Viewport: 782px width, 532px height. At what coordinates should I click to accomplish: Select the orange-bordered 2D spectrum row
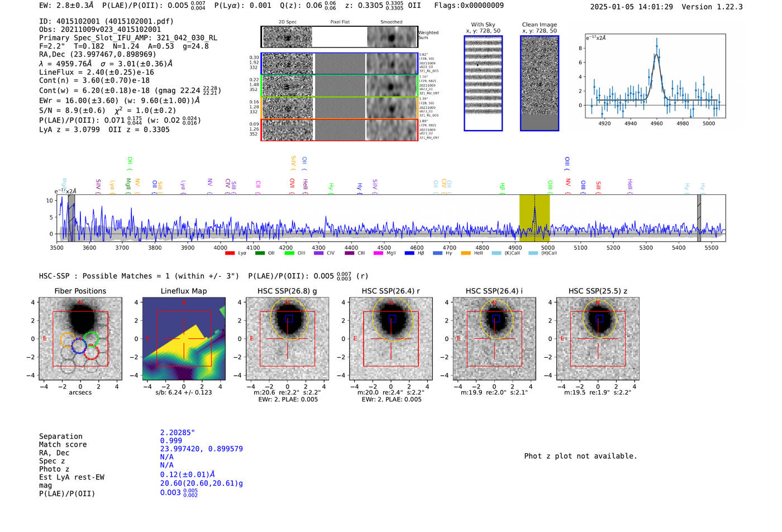coord(339,108)
